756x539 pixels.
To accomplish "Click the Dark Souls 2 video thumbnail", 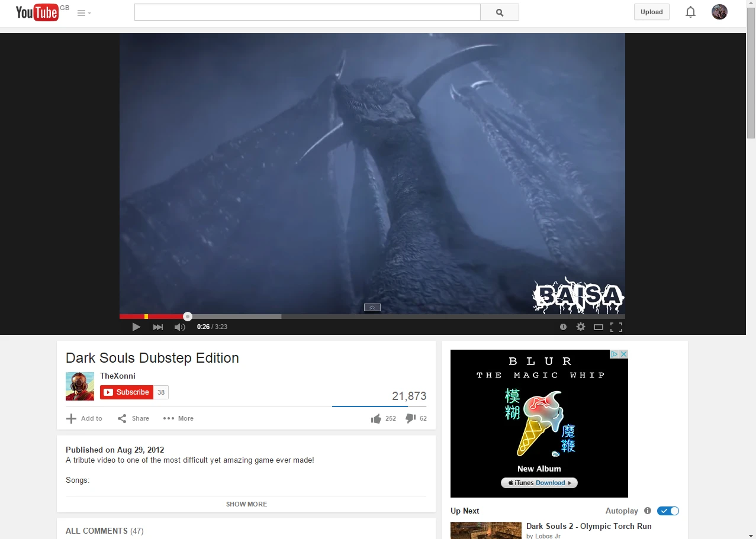I will tap(486, 530).
